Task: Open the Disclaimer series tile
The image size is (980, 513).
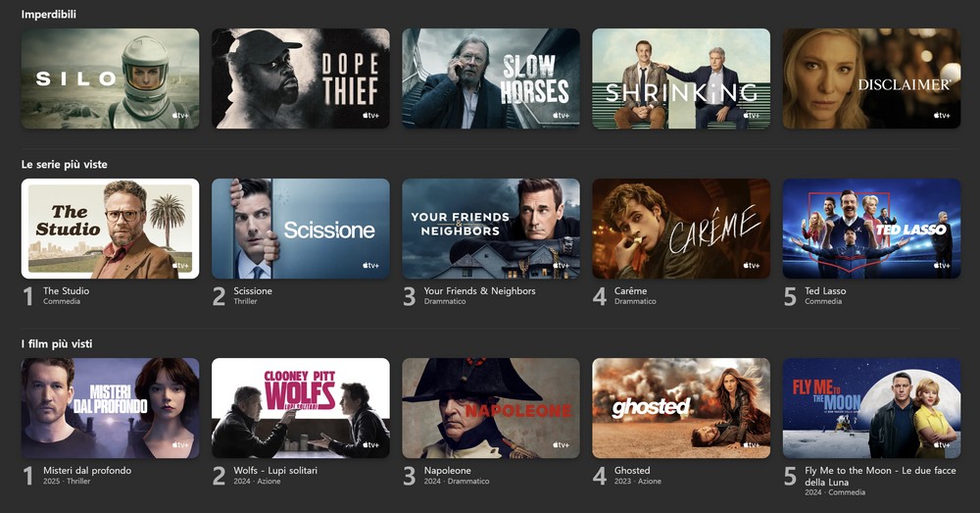Action: coord(871,78)
